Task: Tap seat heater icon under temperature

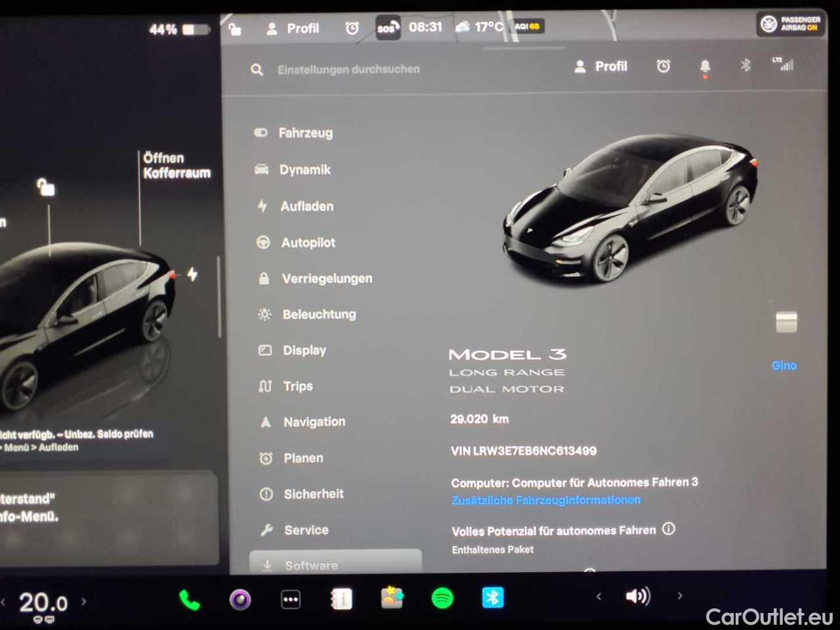Action: pyautogui.click(x=44, y=619)
